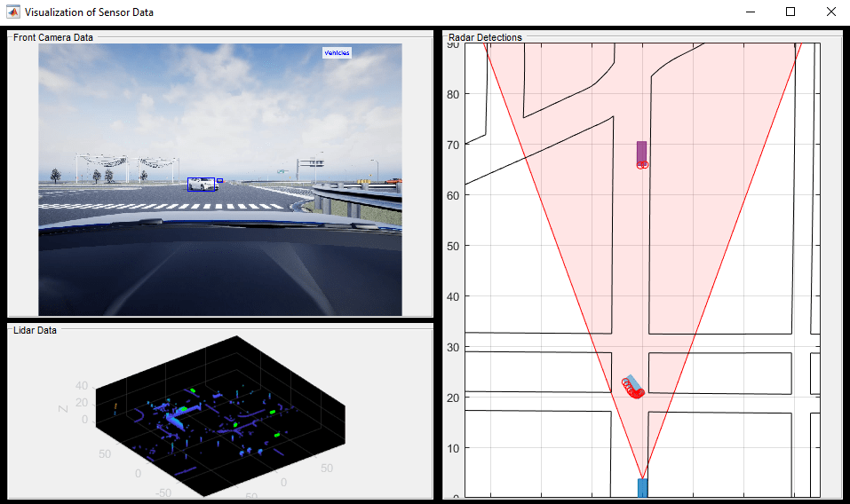850x504 pixels.
Task: Click the 'Lidar Data' panel title
Action: (35, 330)
